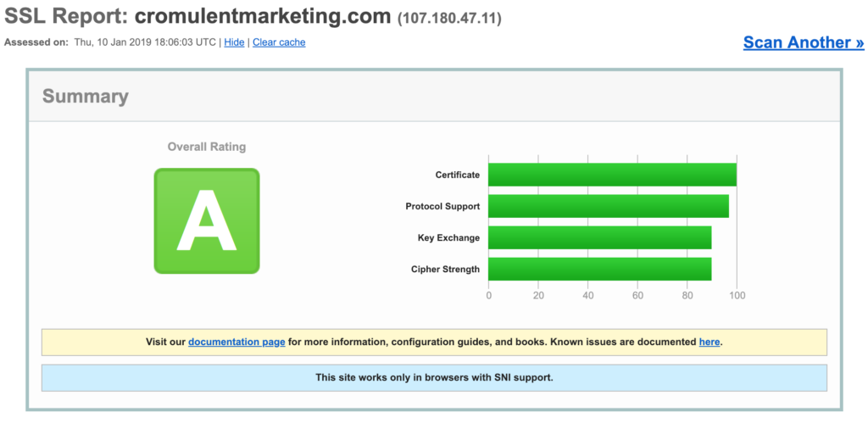Click the Protocol Support chart label
868x423 pixels.
tap(442, 207)
